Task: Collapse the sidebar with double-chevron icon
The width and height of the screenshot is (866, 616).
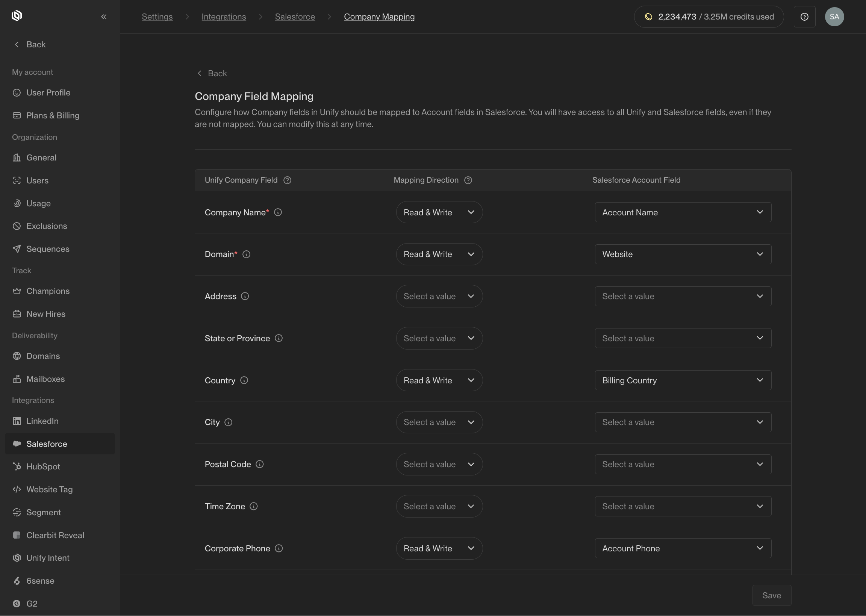Action: (104, 17)
